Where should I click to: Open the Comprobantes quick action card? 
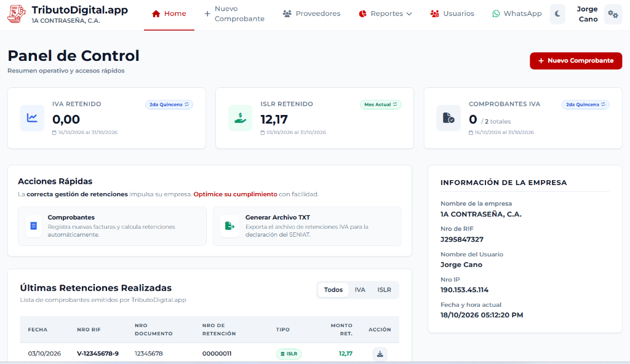tap(112, 226)
